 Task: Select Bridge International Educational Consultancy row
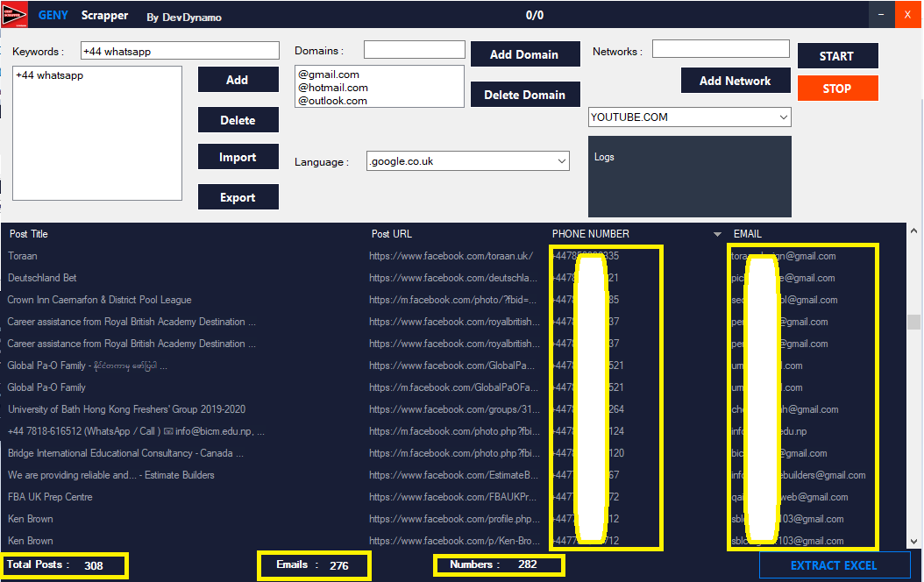[452, 453]
